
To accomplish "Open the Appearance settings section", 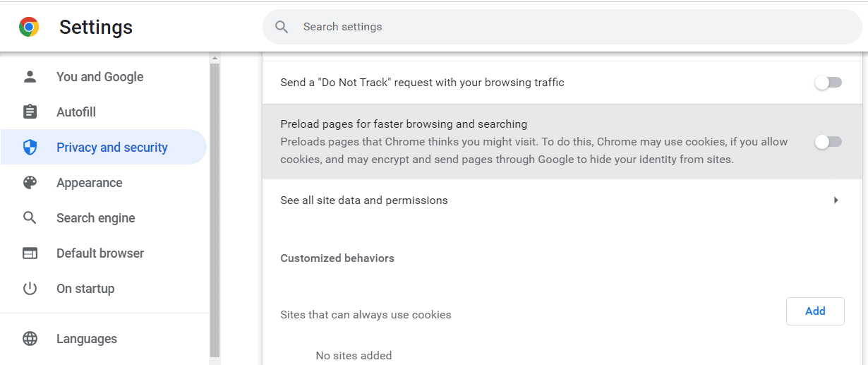I will pos(89,183).
